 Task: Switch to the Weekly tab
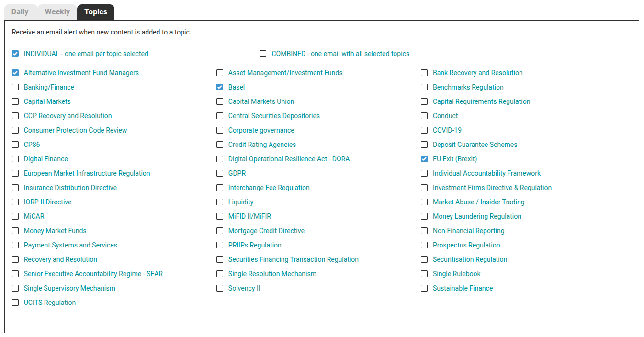(x=57, y=12)
